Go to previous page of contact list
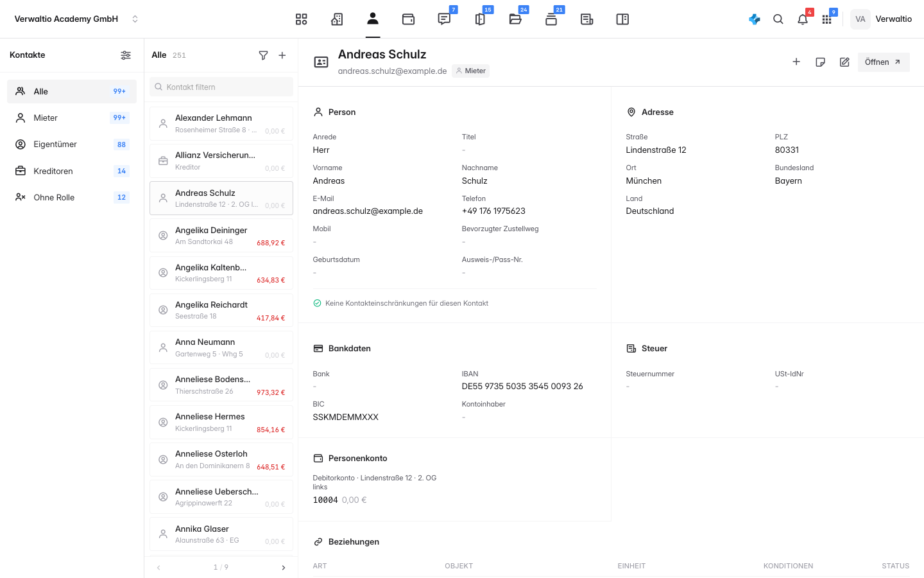This screenshot has height=578, width=924. point(158,568)
